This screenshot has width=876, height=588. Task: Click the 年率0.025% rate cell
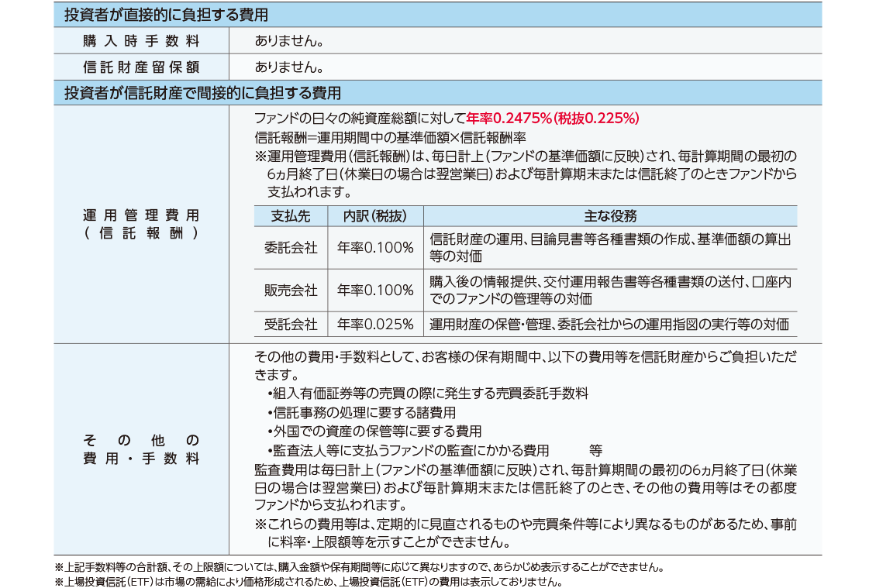375,324
